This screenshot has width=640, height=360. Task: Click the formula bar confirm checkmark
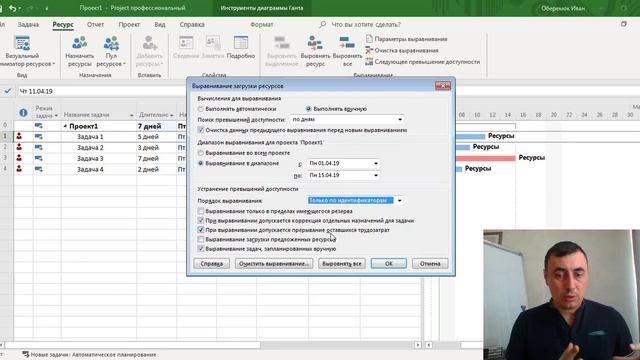(x=8, y=91)
